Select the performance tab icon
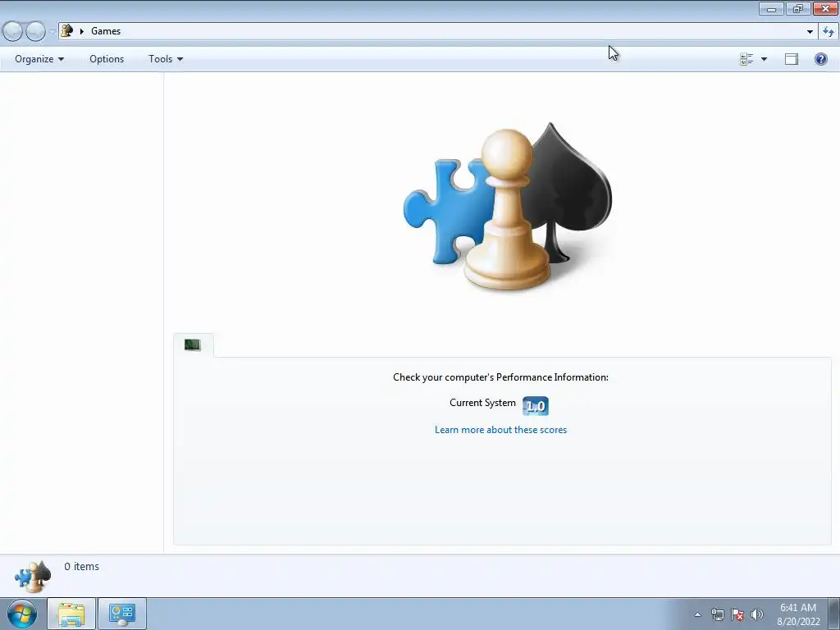This screenshot has width=840, height=630. (x=192, y=345)
